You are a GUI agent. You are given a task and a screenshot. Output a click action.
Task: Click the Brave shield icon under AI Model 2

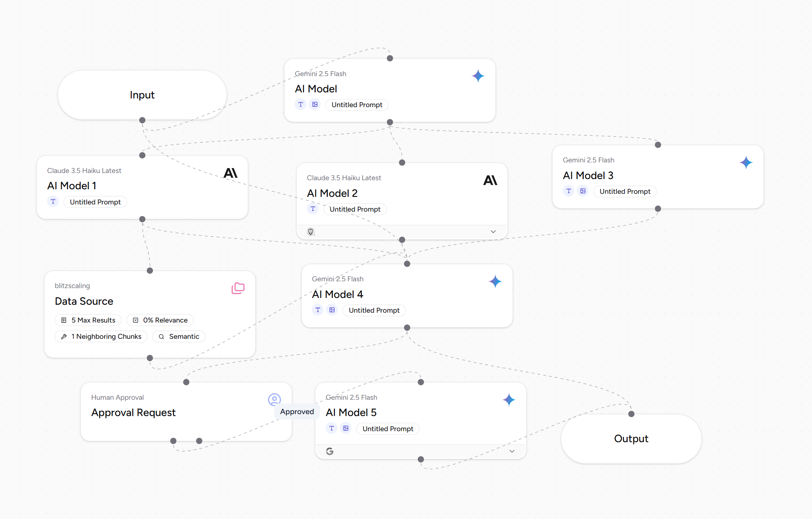click(x=311, y=232)
